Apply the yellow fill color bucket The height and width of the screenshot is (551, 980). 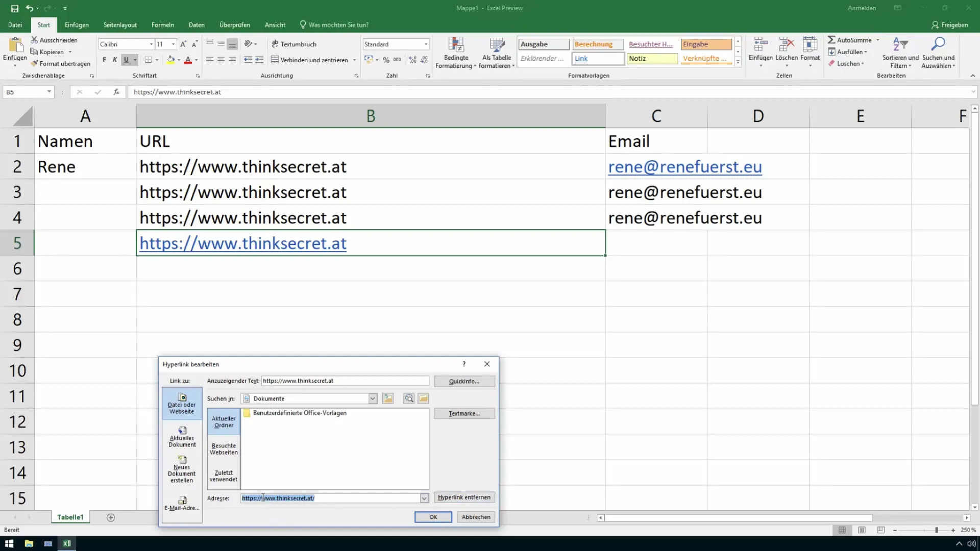point(170,60)
